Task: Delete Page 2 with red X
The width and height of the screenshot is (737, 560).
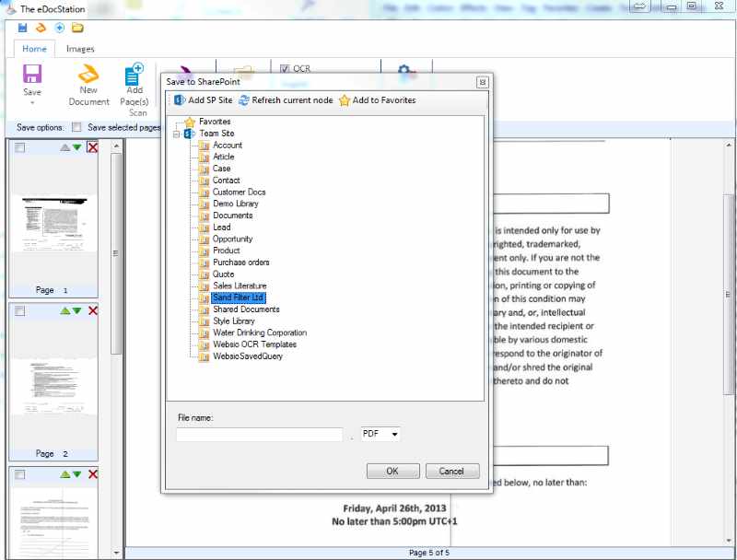Action: pyautogui.click(x=93, y=310)
